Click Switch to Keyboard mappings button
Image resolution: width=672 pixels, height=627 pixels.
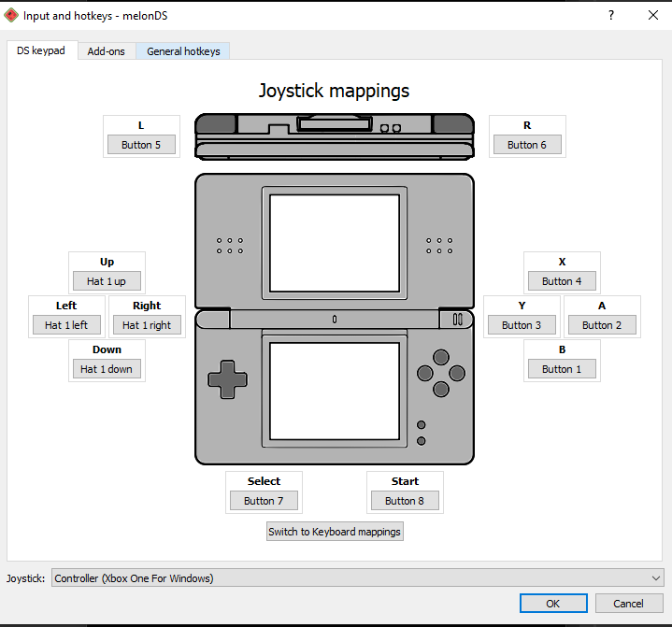[x=335, y=532]
